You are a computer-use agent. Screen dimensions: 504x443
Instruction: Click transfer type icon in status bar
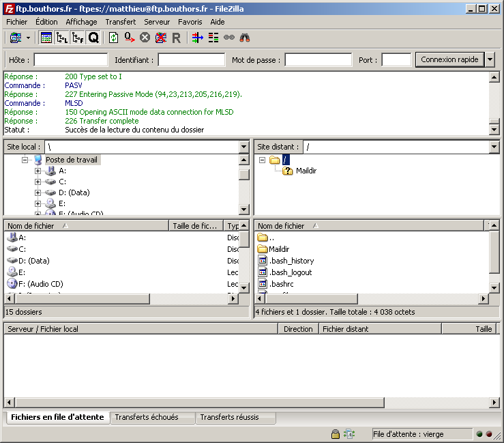(349, 434)
